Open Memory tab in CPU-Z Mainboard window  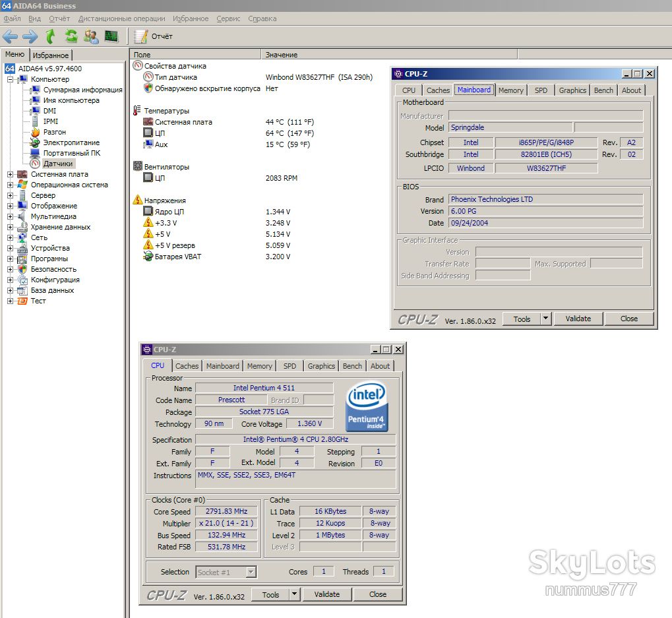point(510,90)
